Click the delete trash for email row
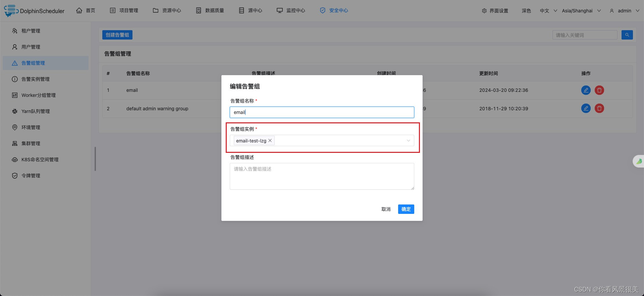This screenshot has width=644, height=296. (599, 90)
